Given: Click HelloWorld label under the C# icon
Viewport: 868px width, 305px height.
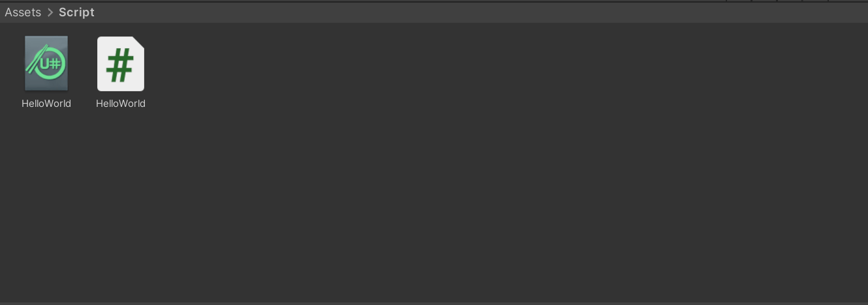Looking at the screenshot, I should pos(121,104).
